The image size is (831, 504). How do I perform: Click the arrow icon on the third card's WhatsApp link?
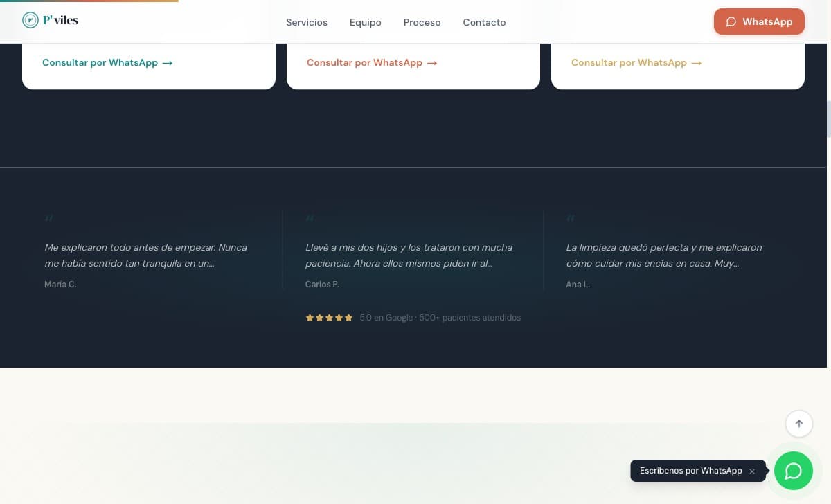coord(696,62)
